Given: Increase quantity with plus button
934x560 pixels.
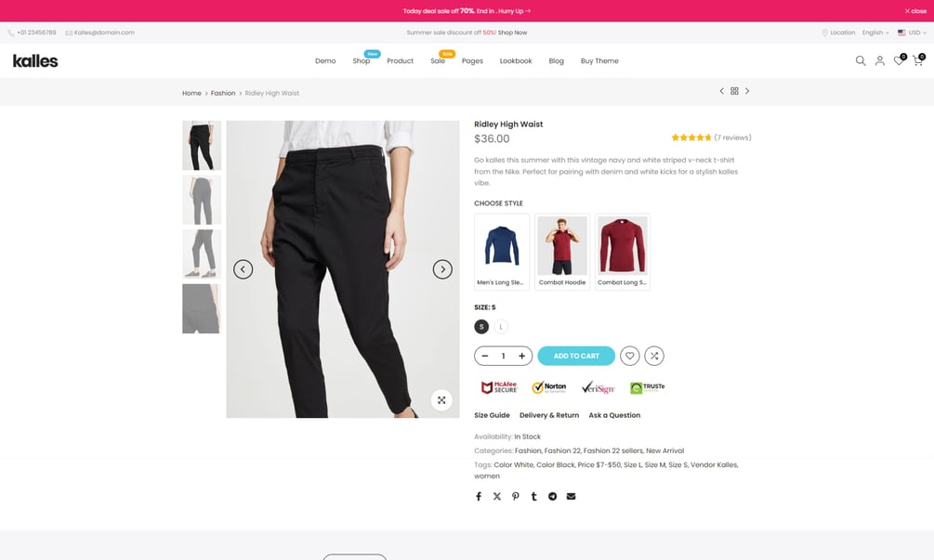Looking at the screenshot, I should coord(521,356).
